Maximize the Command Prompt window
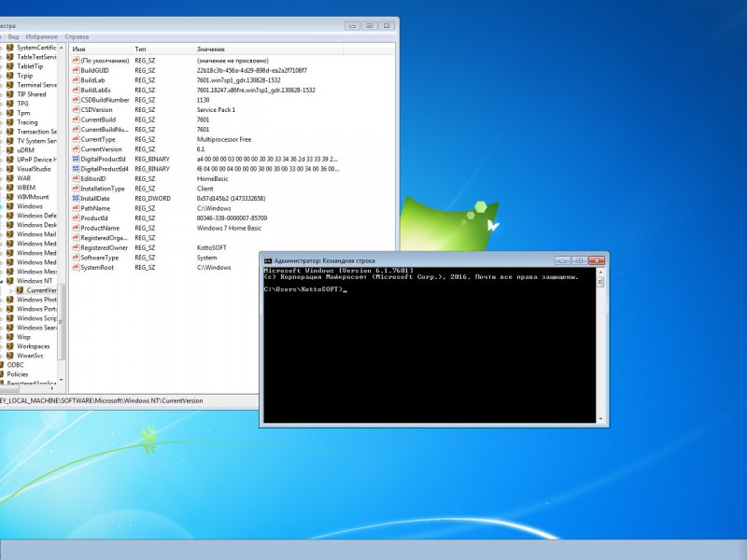 (x=579, y=260)
